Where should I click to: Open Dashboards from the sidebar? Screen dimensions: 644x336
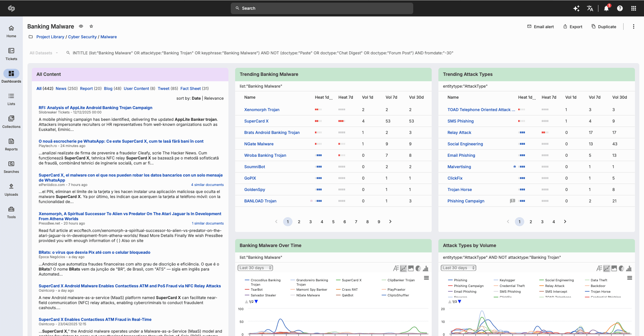point(11,77)
